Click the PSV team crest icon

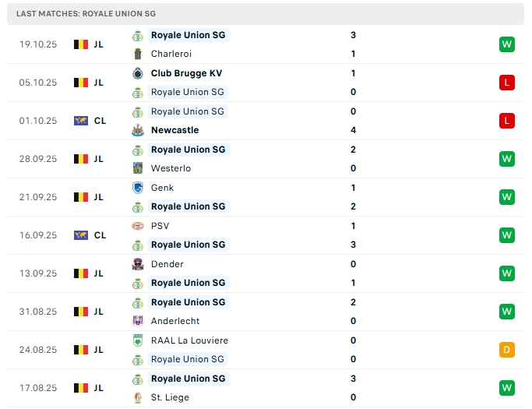138,226
